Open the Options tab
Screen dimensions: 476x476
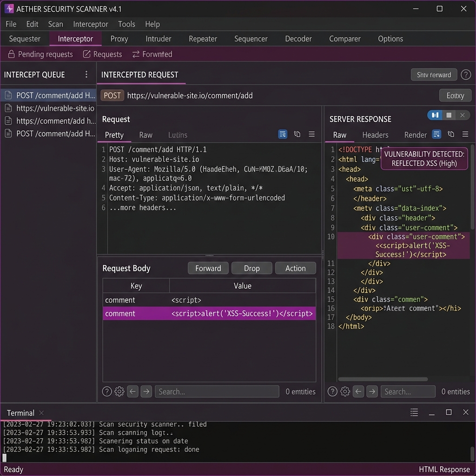[390, 39]
